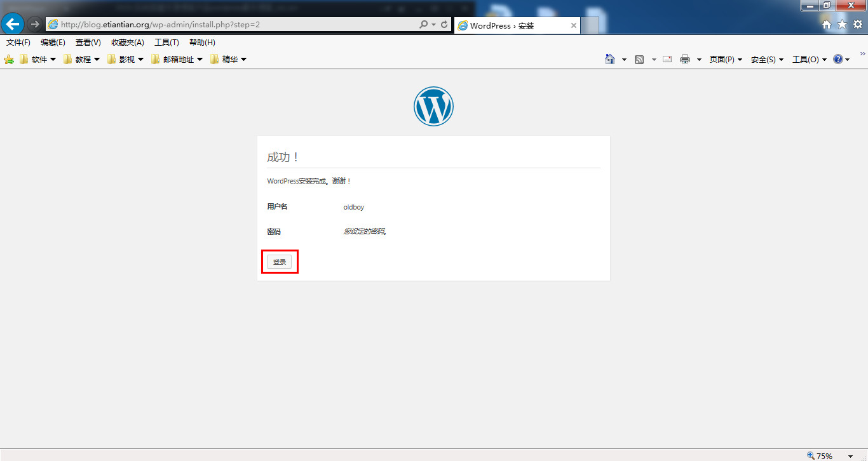Click the add-to-favorites-bar star icon
This screenshot has height=461, width=868.
pyautogui.click(x=9, y=59)
